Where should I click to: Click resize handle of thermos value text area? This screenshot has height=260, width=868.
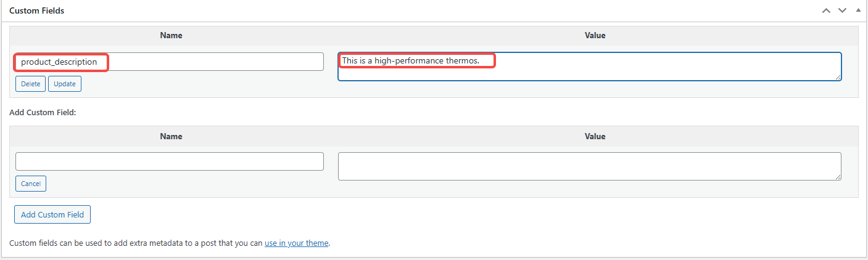tap(838, 77)
